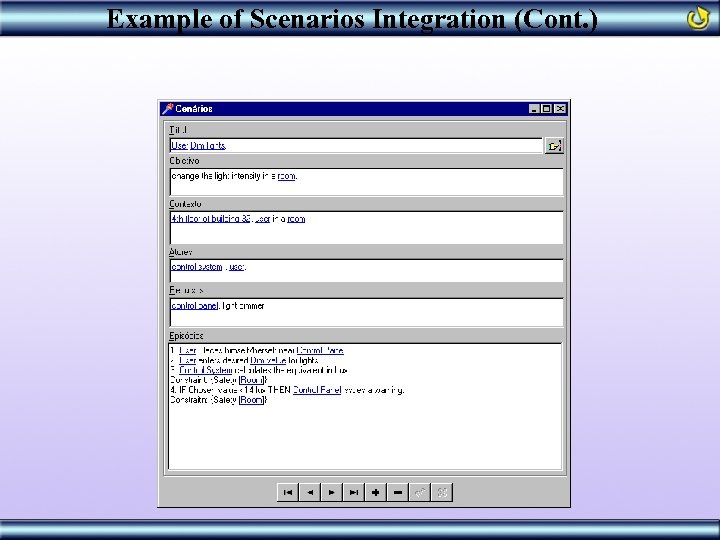Follow the '4th floor of building' link in Contexto
Image resolution: width=720 pixels, height=540 pixels.
point(210,219)
